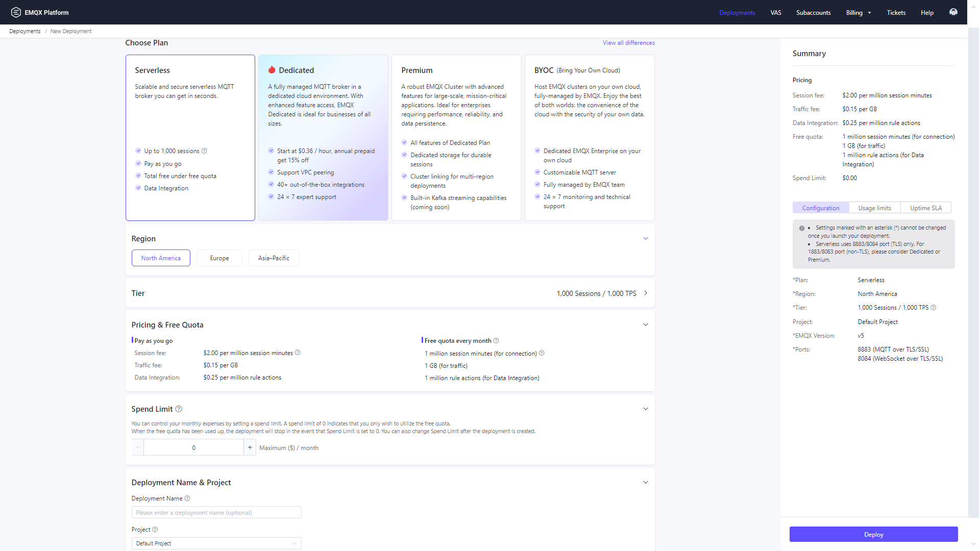Select the Europe region
980x551 pixels.
click(x=219, y=258)
